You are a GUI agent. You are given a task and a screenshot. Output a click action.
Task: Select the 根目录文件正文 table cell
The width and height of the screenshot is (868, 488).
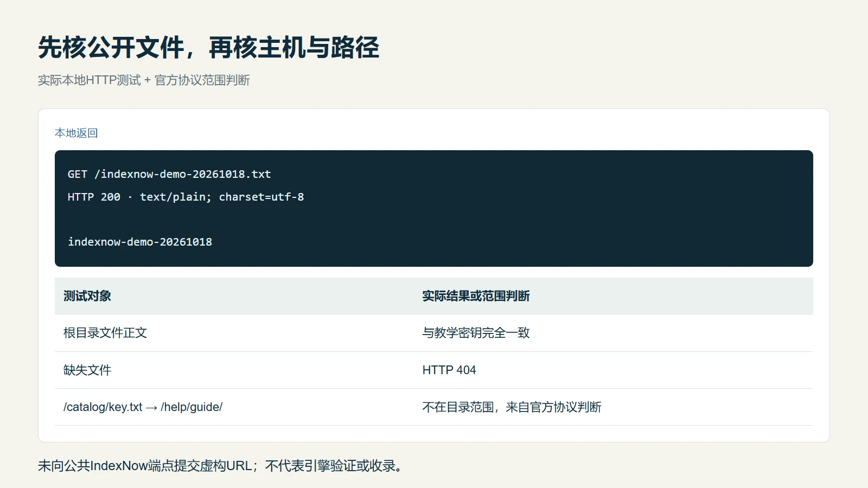234,333
